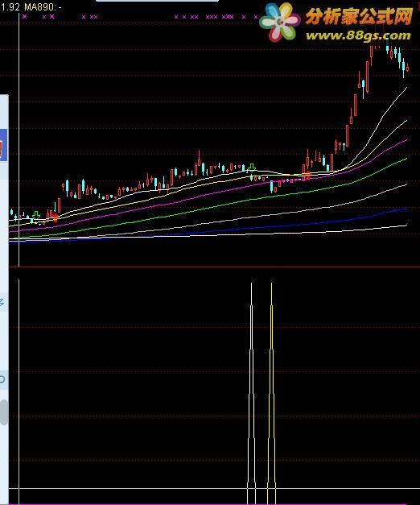The image size is (420, 505).
Task: Click the colorful flower logo
Action: [x=279, y=23]
